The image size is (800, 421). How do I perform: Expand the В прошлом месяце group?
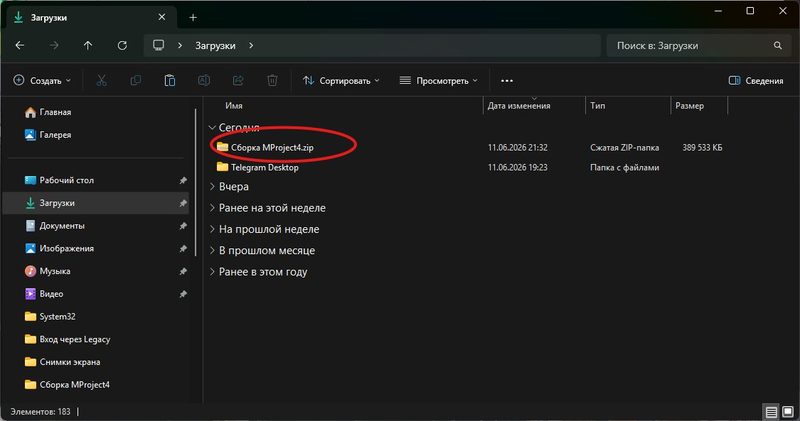point(212,251)
